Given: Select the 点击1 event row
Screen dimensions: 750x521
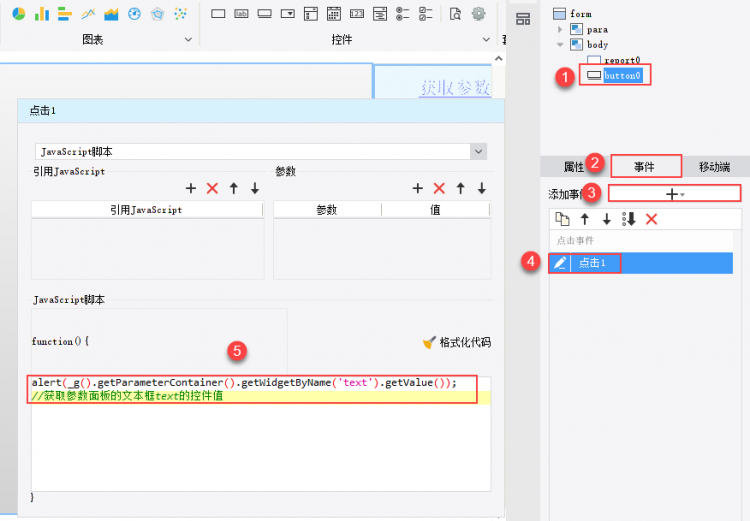Looking at the screenshot, I should [x=641, y=263].
